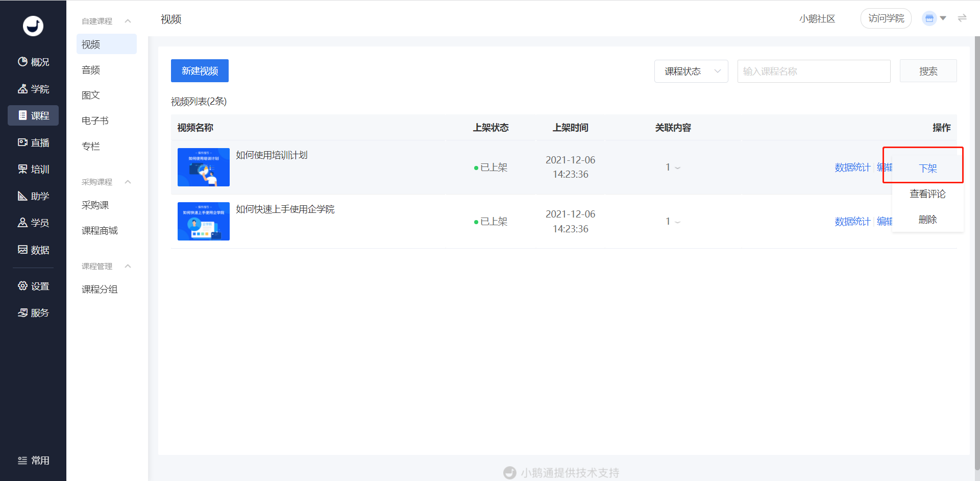
Task: Collapse the 自建课程 menu group
Action: tap(128, 21)
